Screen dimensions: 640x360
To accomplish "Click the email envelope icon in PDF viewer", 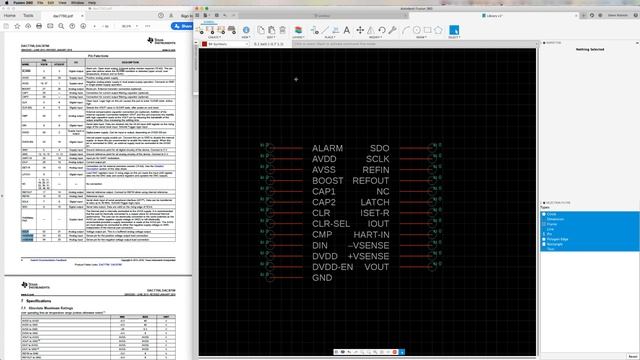I will [50, 26].
